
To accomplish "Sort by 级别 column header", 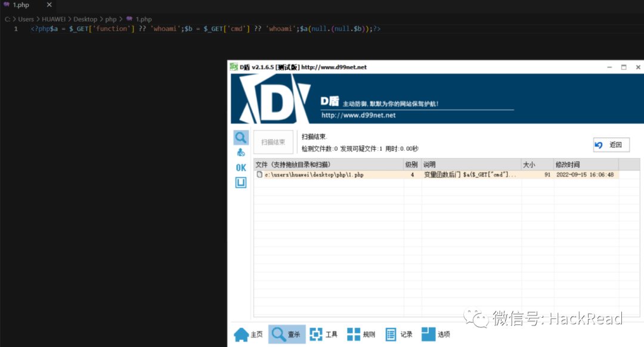I will pyautogui.click(x=413, y=165).
